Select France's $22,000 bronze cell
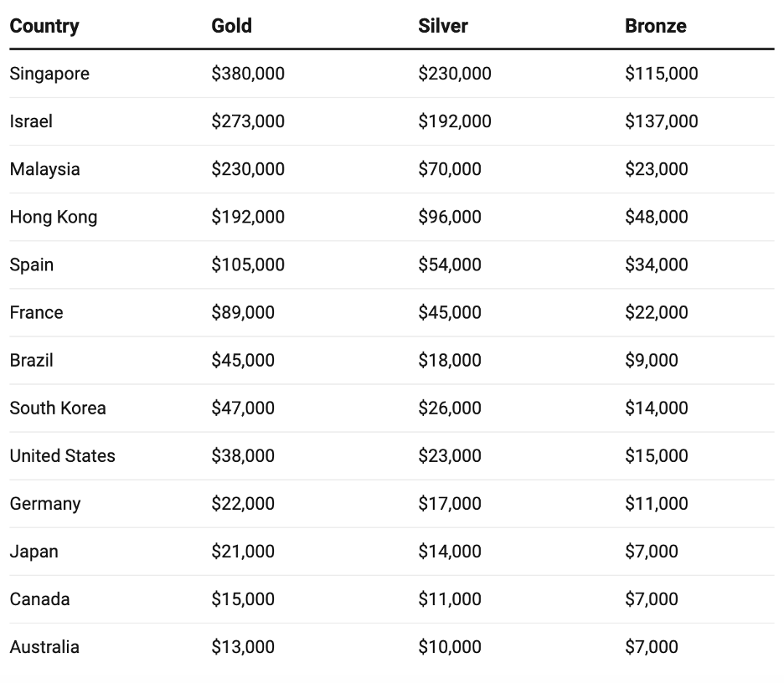 tap(656, 312)
